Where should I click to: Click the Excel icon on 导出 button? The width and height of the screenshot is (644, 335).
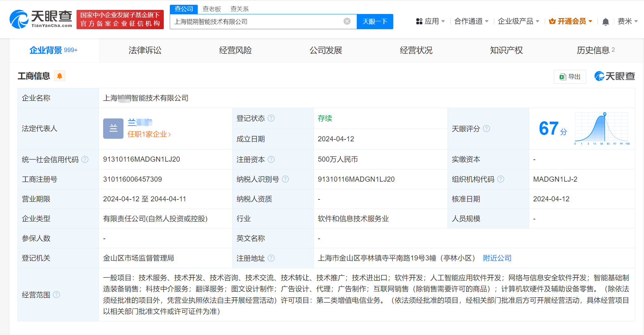[x=563, y=77]
